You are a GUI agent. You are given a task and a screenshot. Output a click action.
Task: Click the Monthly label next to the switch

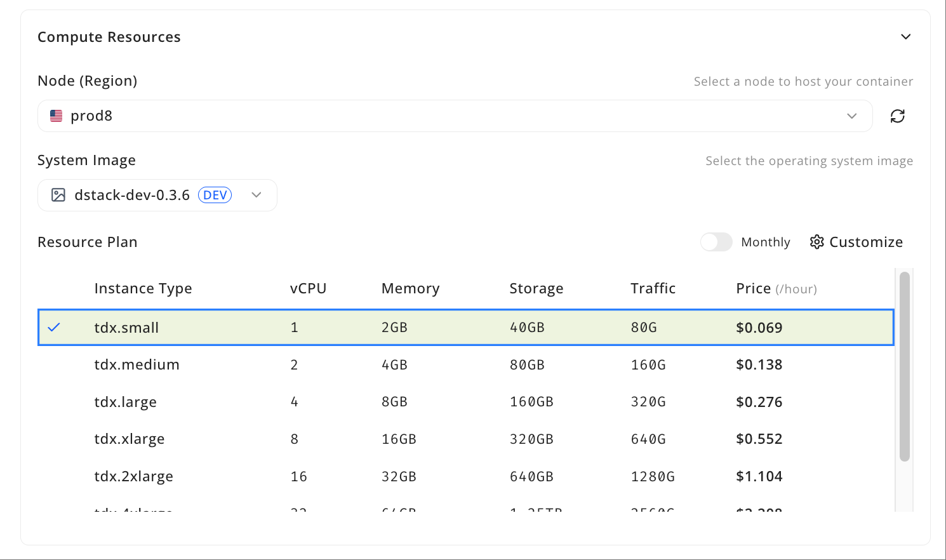click(x=765, y=242)
